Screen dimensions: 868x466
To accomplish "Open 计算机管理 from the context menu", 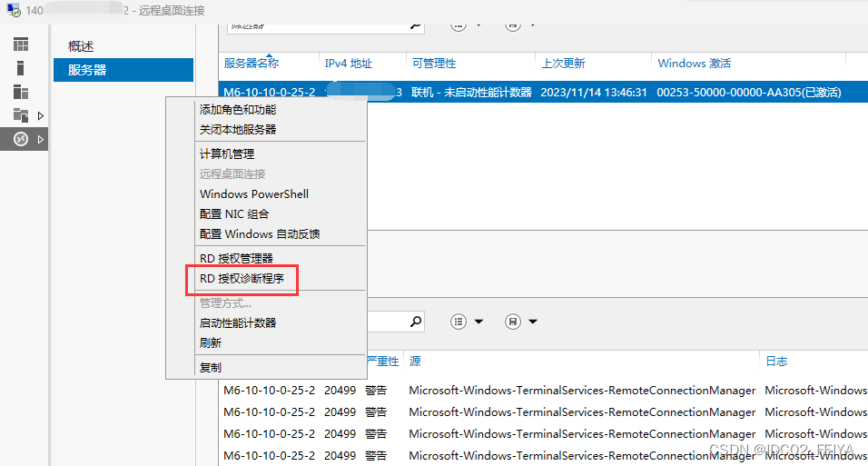I will 227,154.
